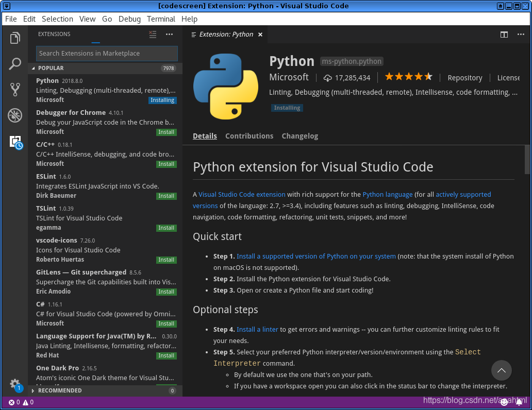Image resolution: width=532 pixels, height=410 pixels.
Task: Open the Terminal menu
Action: (161, 19)
